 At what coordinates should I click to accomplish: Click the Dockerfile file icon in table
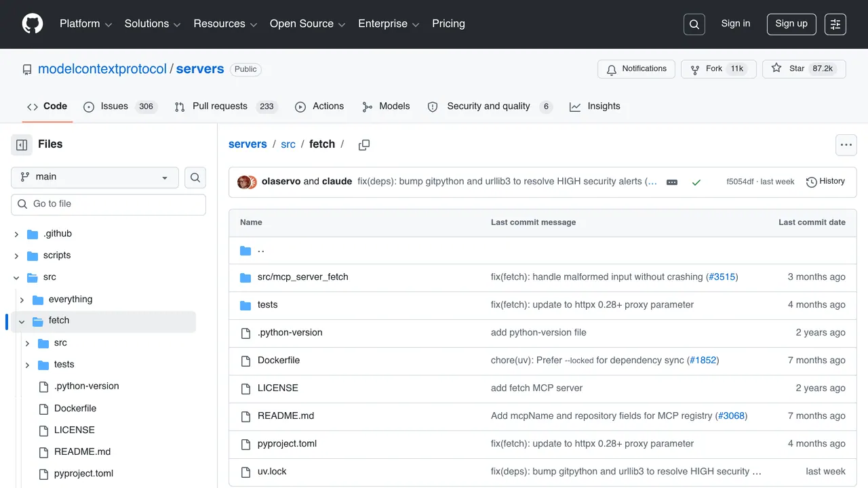tap(245, 361)
